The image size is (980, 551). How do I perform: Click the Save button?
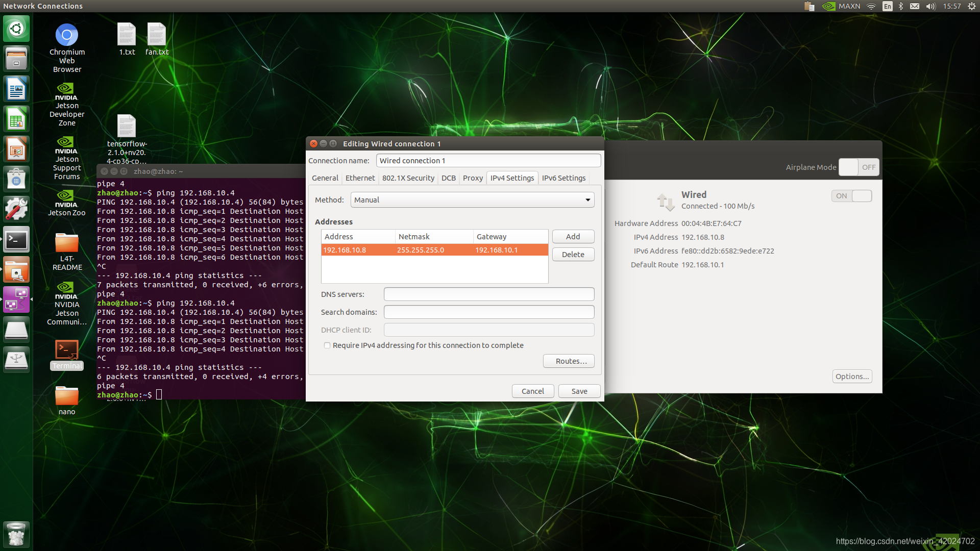579,391
